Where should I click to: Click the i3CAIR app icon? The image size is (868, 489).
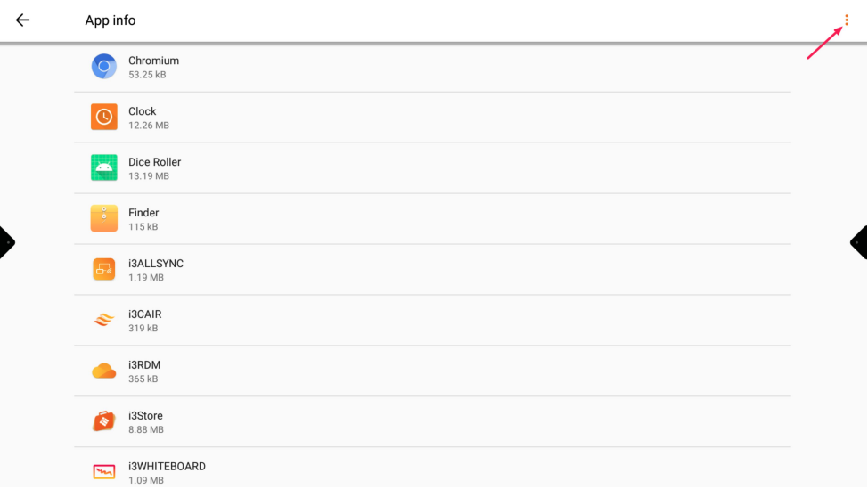point(104,321)
